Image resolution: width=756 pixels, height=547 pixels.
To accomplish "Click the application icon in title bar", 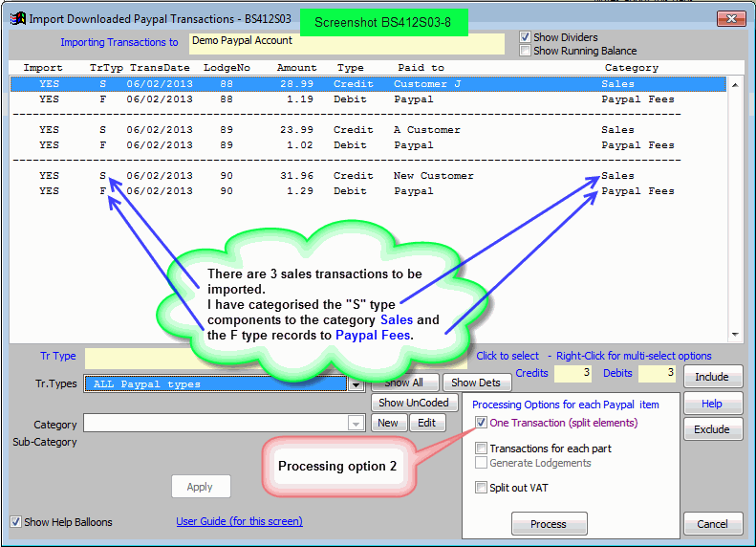I will pos(17,18).
